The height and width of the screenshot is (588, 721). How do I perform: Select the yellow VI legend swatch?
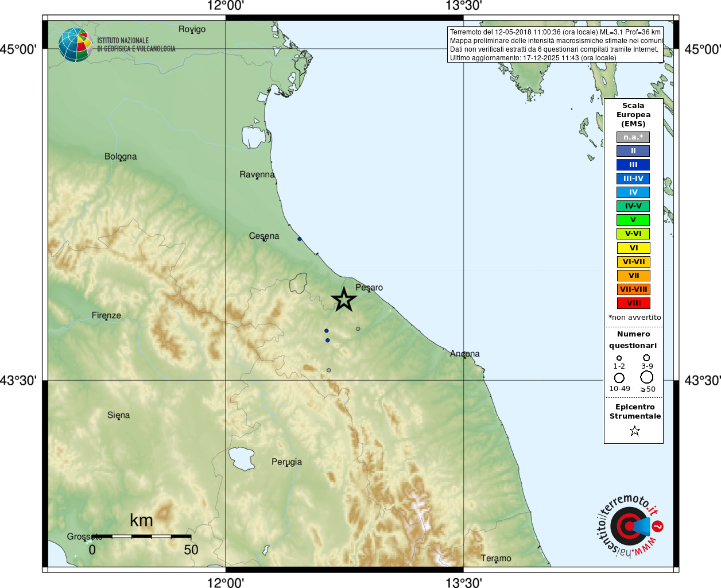[633, 248]
